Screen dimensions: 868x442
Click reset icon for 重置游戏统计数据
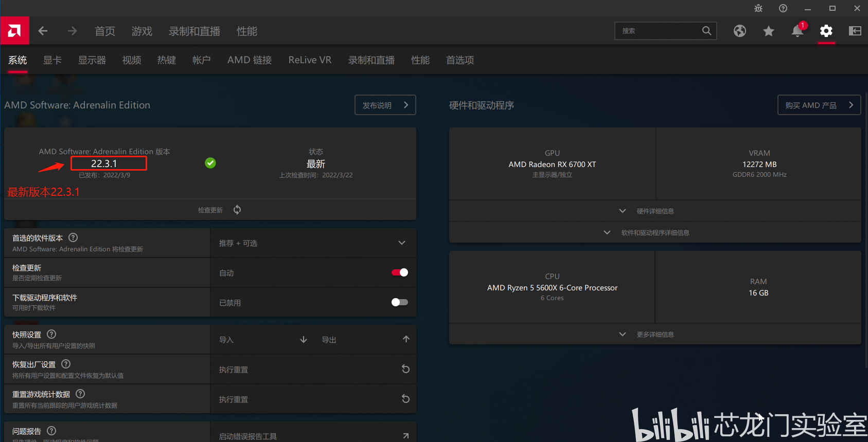pos(405,399)
